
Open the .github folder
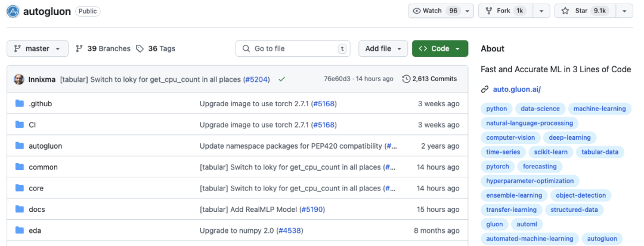41,104
